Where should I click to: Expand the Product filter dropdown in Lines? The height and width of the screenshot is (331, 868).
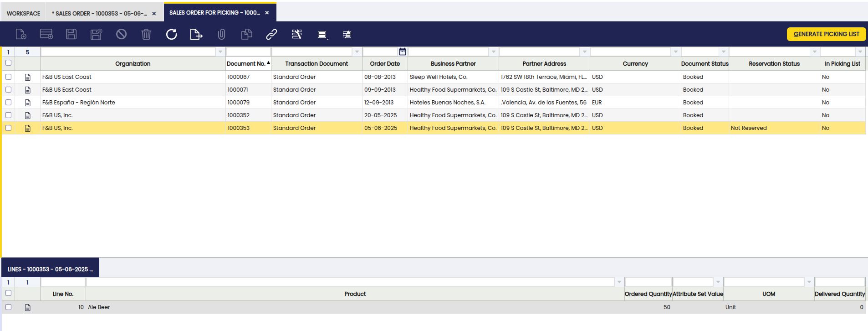619,282
